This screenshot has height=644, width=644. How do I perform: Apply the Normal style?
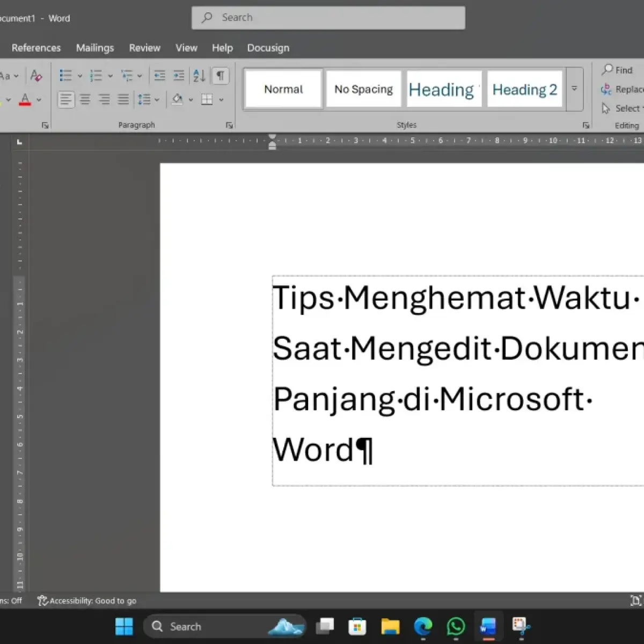[283, 89]
